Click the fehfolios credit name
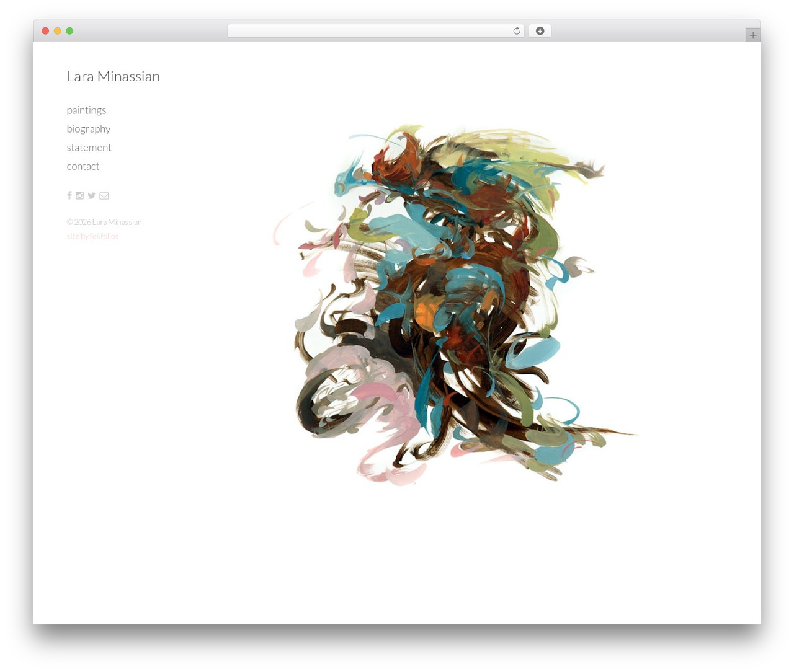The height and width of the screenshot is (672, 794). point(104,236)
